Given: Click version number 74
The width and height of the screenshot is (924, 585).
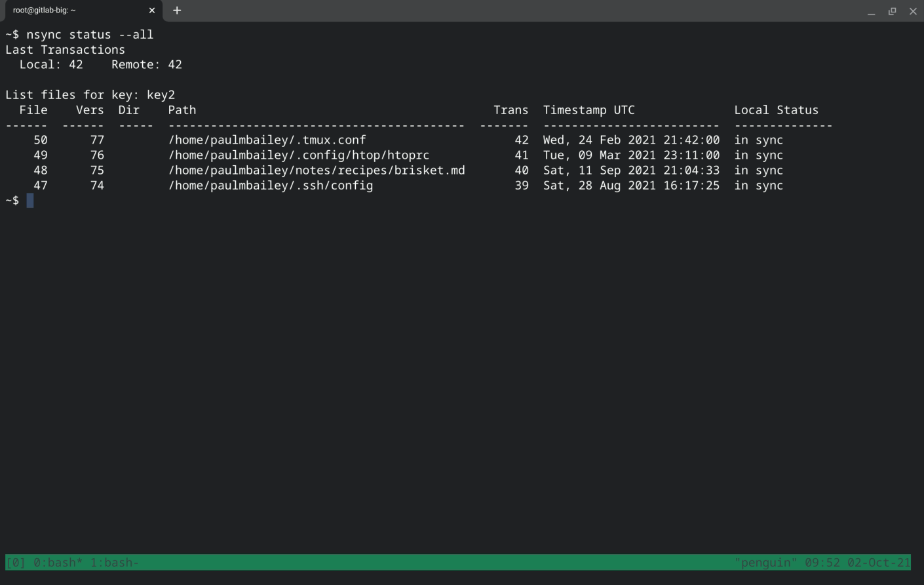Looking at the screenshot, I should pos(97,186).
